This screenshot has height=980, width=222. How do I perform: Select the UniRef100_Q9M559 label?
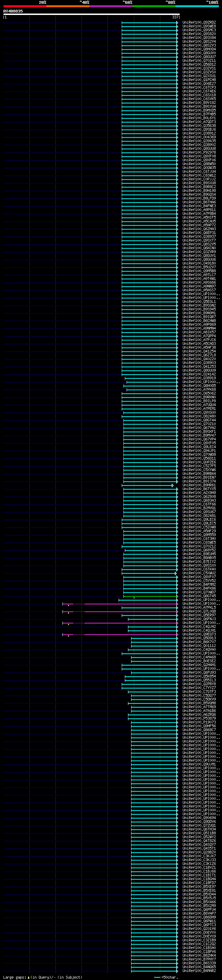(x=199, y=535)
